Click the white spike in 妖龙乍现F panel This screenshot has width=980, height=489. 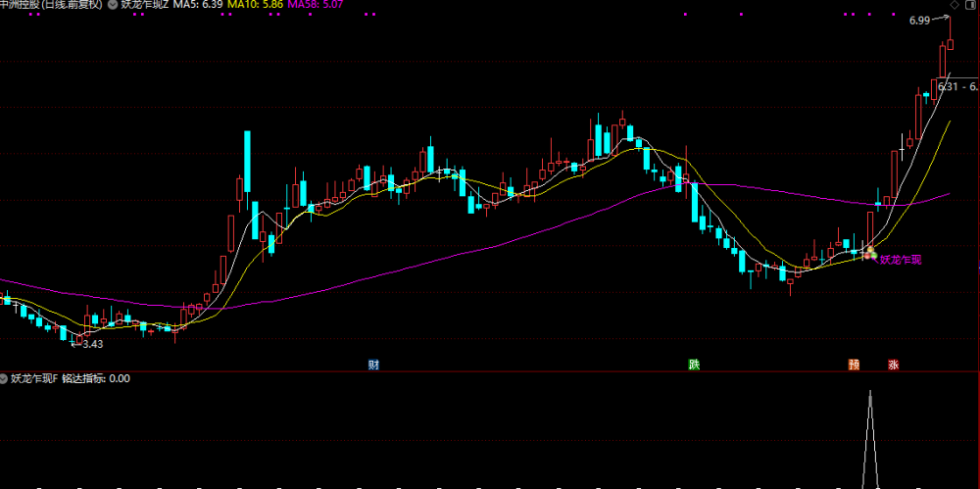point(869,438)
